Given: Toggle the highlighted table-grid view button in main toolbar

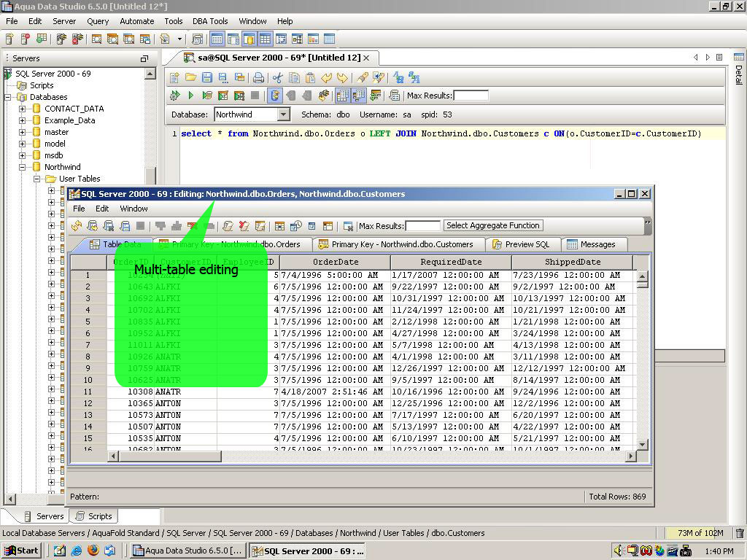Looking at the screenshot, I should [x=265, y=39].
